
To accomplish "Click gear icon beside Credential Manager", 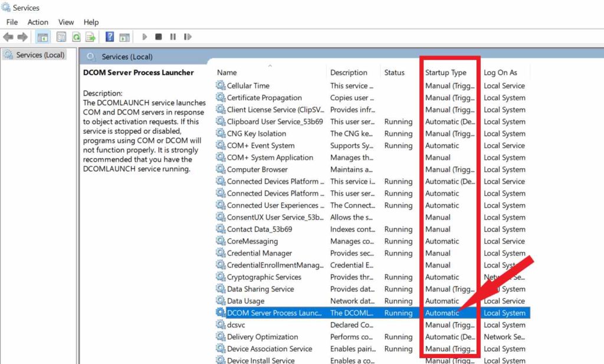I will 221,252.
